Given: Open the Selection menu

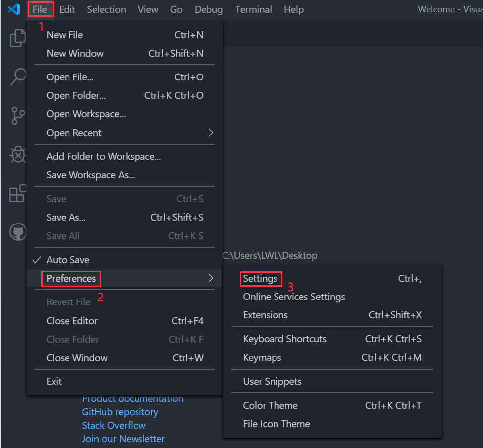Looking at the screenshot, I should 107,9.
